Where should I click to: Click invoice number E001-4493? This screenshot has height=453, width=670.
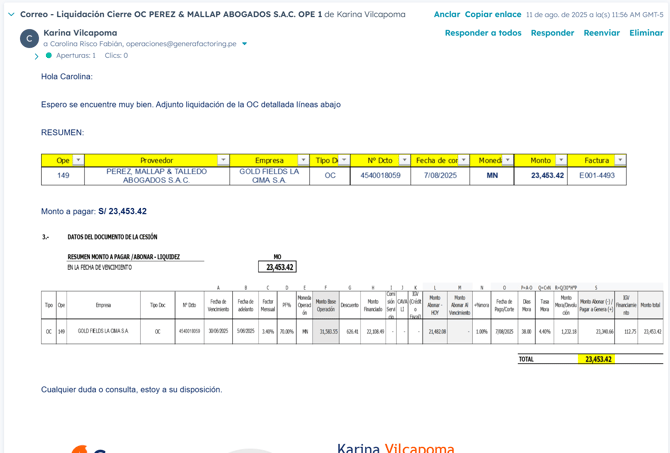[x=597, y=176]
